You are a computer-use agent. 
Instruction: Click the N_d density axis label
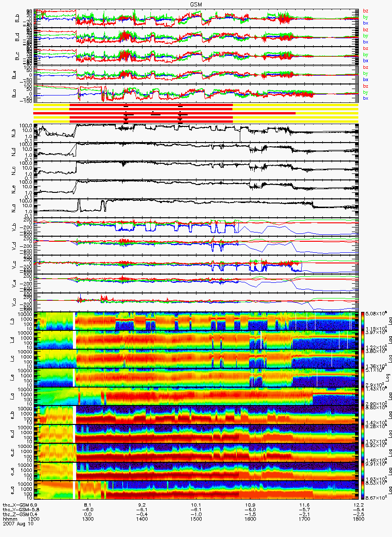pyautogui.click(x=14, y=151)
